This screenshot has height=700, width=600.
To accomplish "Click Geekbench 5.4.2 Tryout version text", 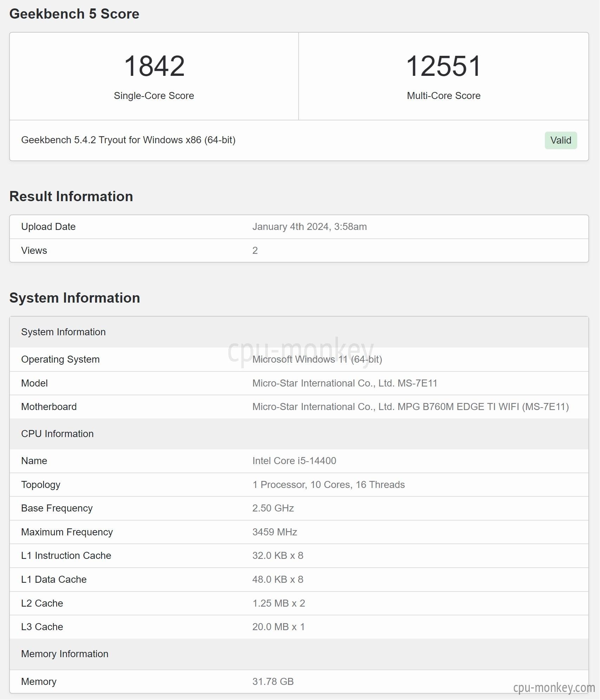I will (x=128, y=140).
